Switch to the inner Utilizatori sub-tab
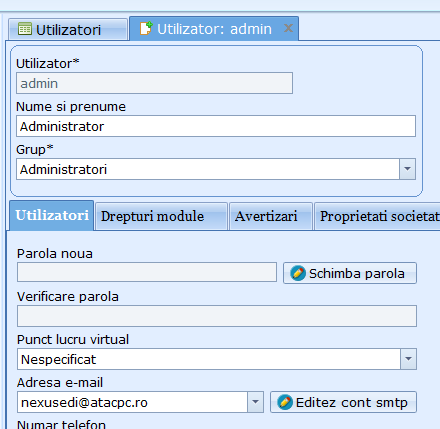This screenshot has height=429, width=440. pyautogui.click(x=52, y=215)
